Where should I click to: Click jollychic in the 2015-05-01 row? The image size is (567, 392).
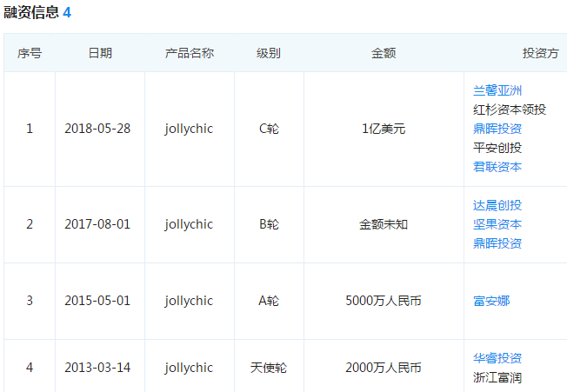point(189,301)
